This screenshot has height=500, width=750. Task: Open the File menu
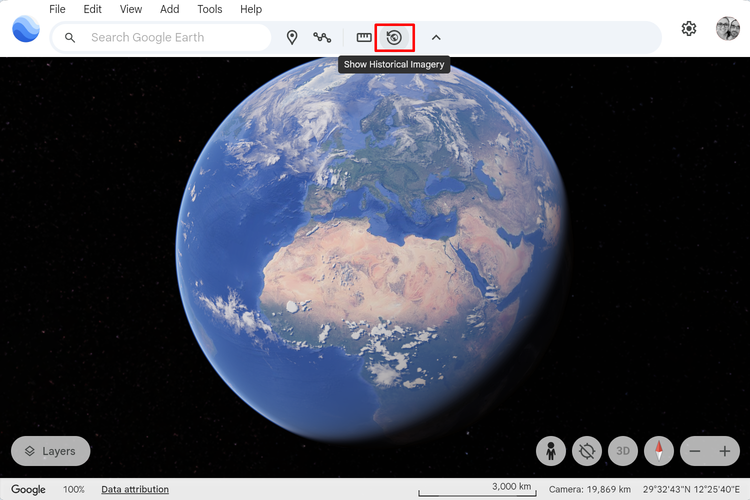[57, 9]
